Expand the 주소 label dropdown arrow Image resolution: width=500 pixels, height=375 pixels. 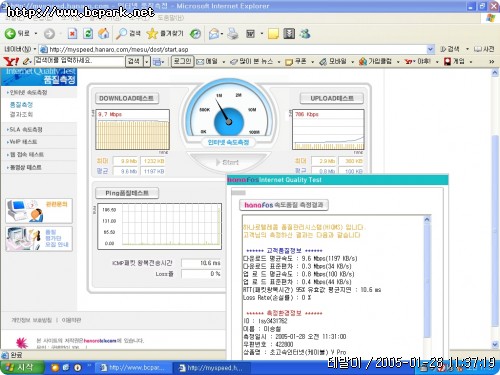pyautogui.click(x=35, y=49)
